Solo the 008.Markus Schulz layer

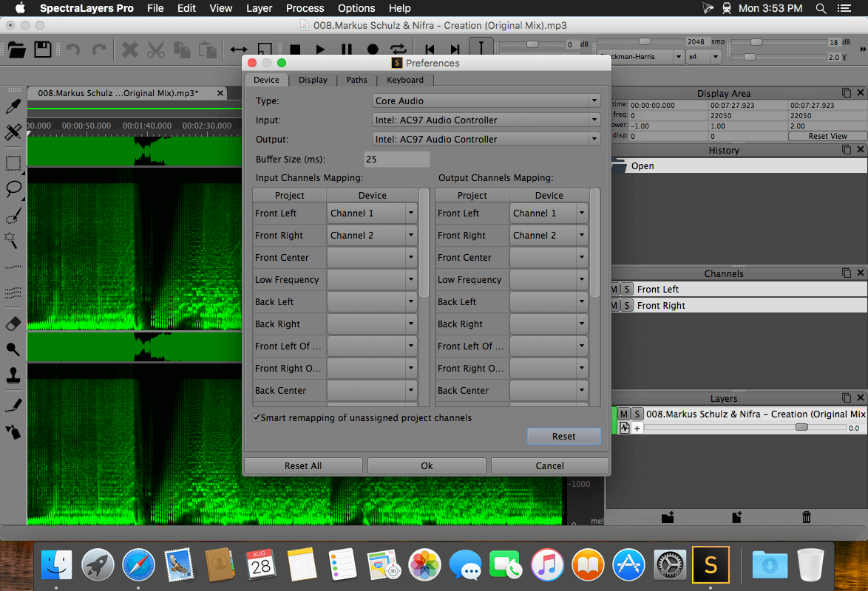tap(637, 414)
